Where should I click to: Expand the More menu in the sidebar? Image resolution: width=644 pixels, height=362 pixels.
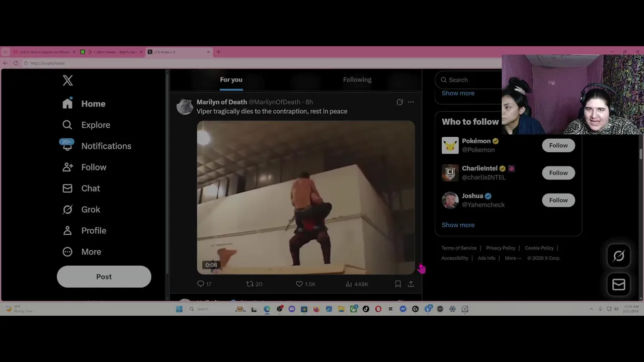point(82,251)
